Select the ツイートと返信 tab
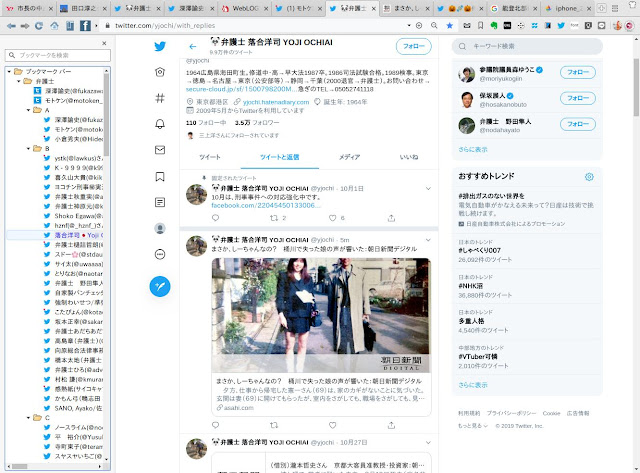Viewport: 640px width, 473px height. [280, 157]
